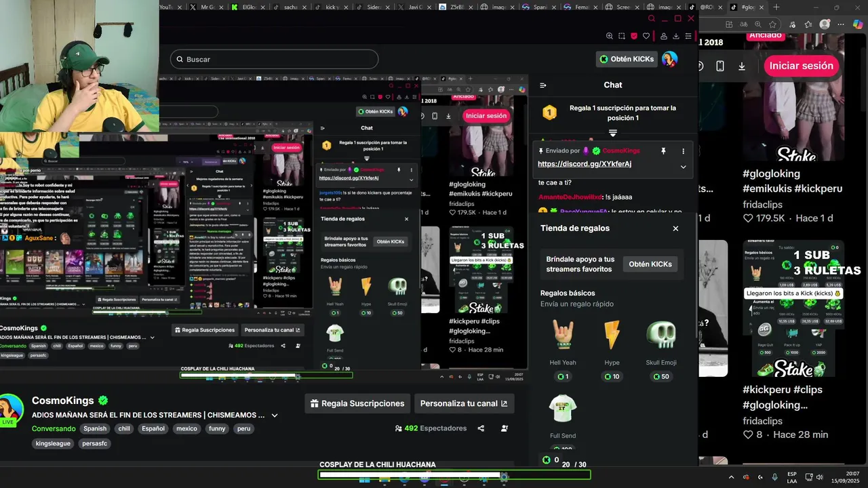Open the hamburger menu in Kick window toolbar
The image size is (868, 488).
click(688, 36)
